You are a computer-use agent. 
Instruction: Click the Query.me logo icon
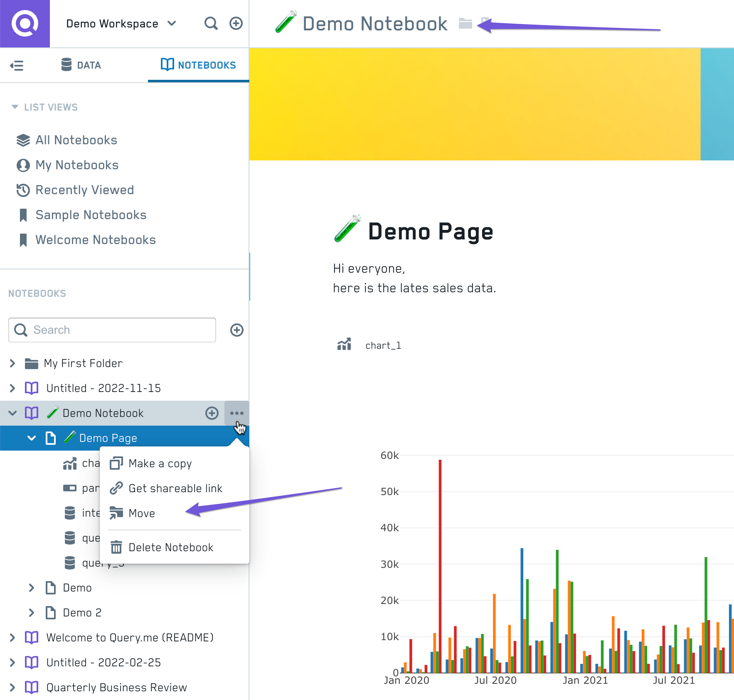tap(25, 24)
